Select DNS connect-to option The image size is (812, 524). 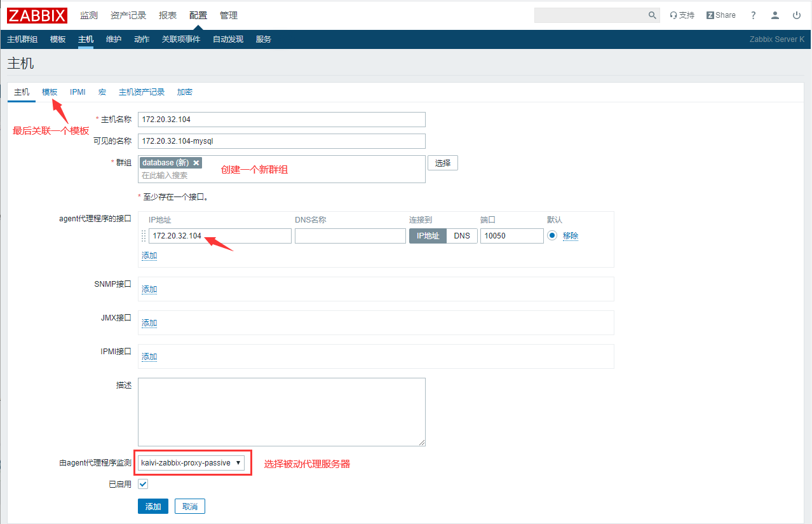[463, 236]
